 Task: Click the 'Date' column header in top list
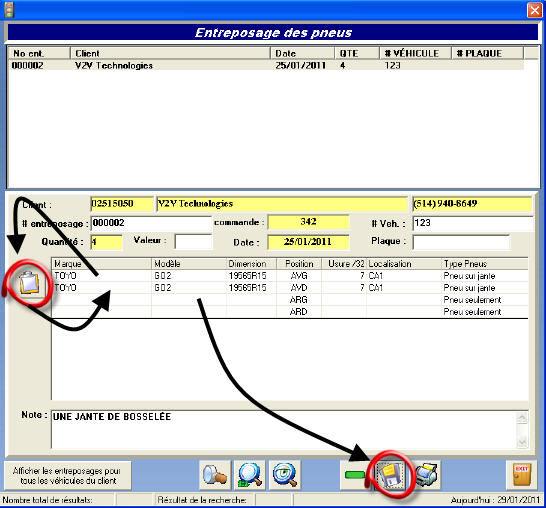[x=302, y=53]
